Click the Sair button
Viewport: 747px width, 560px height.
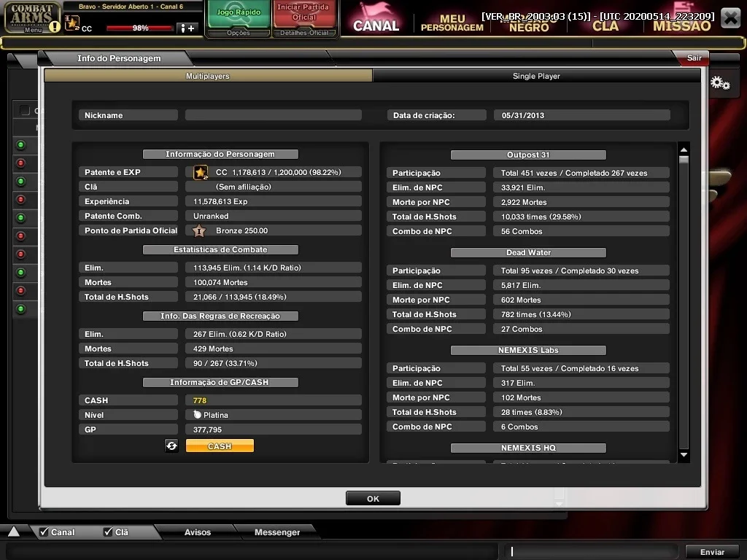click(694, 58)
